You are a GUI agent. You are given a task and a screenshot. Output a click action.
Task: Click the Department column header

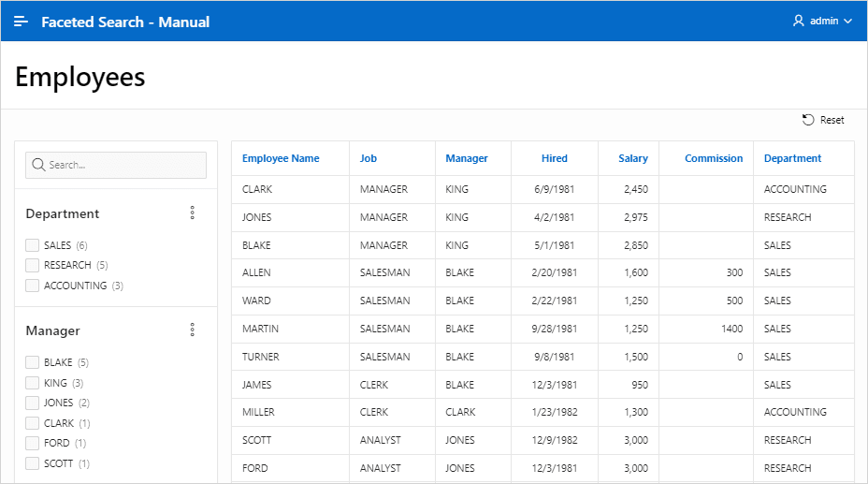pos(793,158)
